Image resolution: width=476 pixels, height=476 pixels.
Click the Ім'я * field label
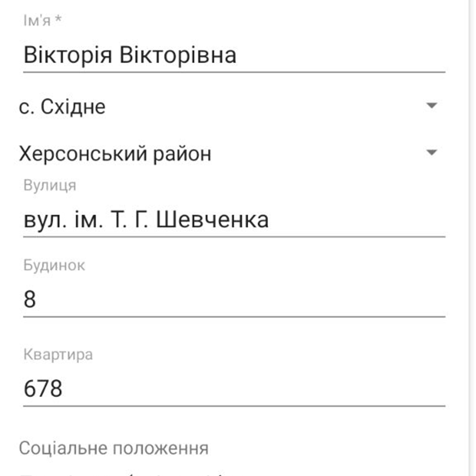(37, 20)
